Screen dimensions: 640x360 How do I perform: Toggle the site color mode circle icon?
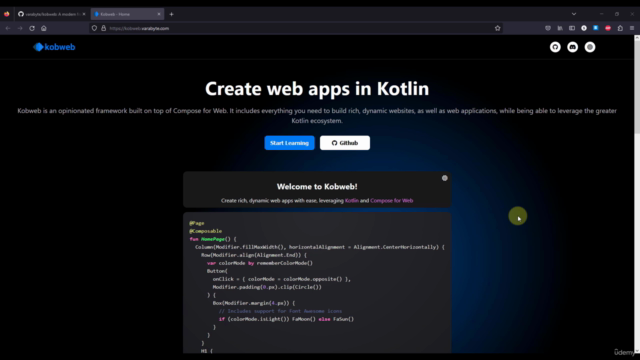tap(590, 47)
